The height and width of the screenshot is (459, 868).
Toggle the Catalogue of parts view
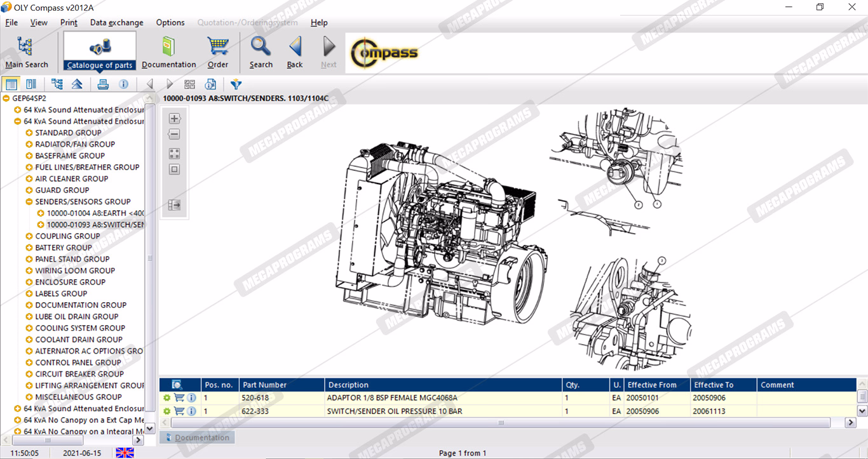pyautogui.click(x=100, y=52)
